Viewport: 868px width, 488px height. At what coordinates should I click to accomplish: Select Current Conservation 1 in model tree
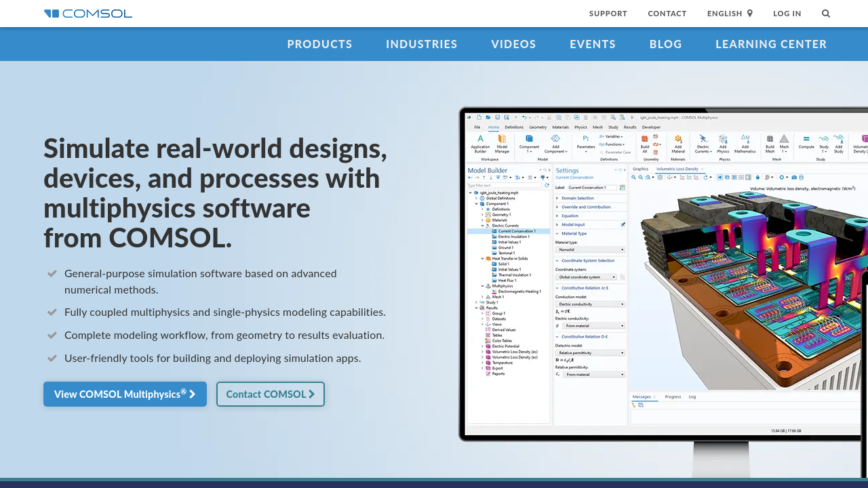click(517, 231)
